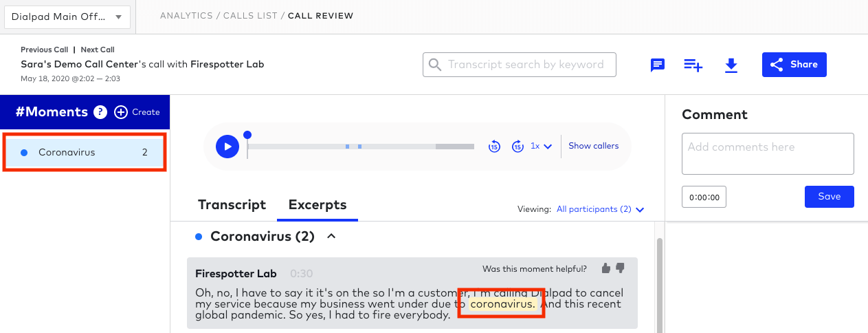Image resolution: width=868 pixels, height=333 pixels.
Task: Click the Share button
Action: click(x=794, y=65)
